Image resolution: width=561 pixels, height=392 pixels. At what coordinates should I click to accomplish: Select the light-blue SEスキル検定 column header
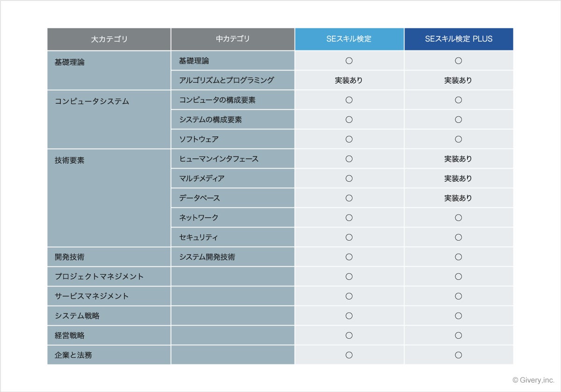tap(349, 39)
